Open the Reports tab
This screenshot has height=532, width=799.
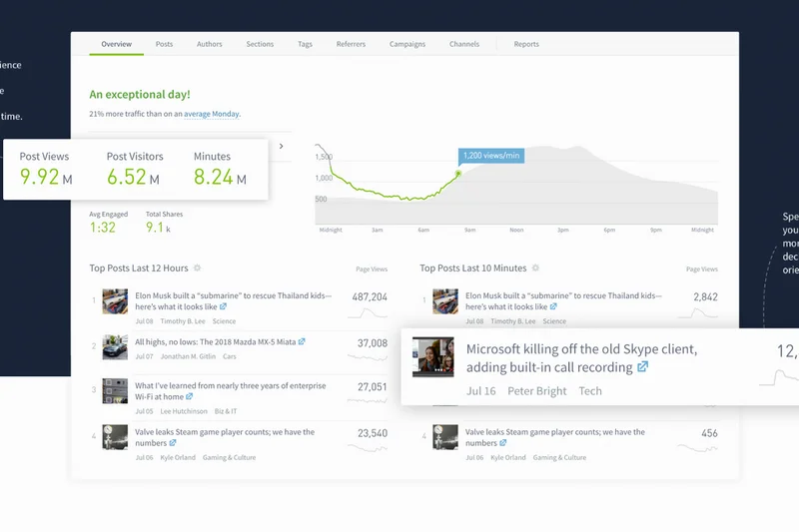(x=526, y=44)
